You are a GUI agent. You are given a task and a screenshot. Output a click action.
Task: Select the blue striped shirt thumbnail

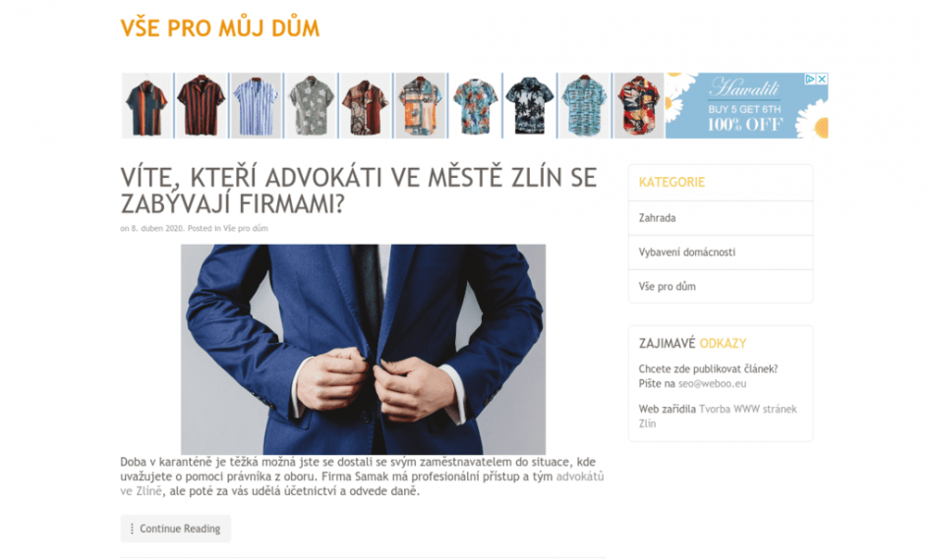pyautogui.click(x=257, y=106)
